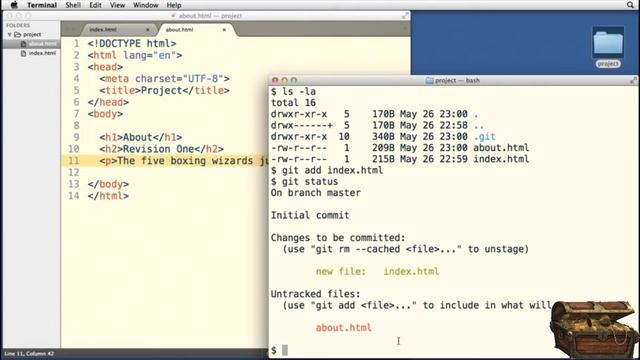
Task: Click index.html in the ls listing
Action: (501, 159)
